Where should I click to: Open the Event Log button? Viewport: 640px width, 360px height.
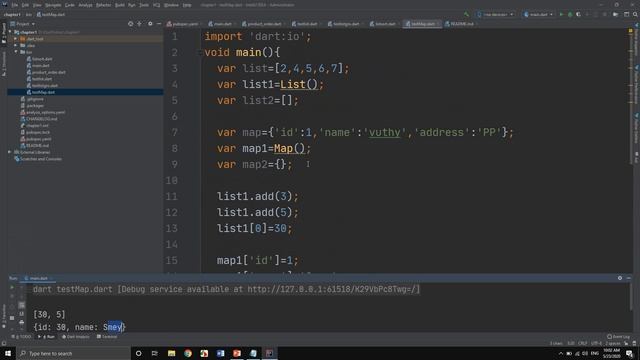[618, 337]
